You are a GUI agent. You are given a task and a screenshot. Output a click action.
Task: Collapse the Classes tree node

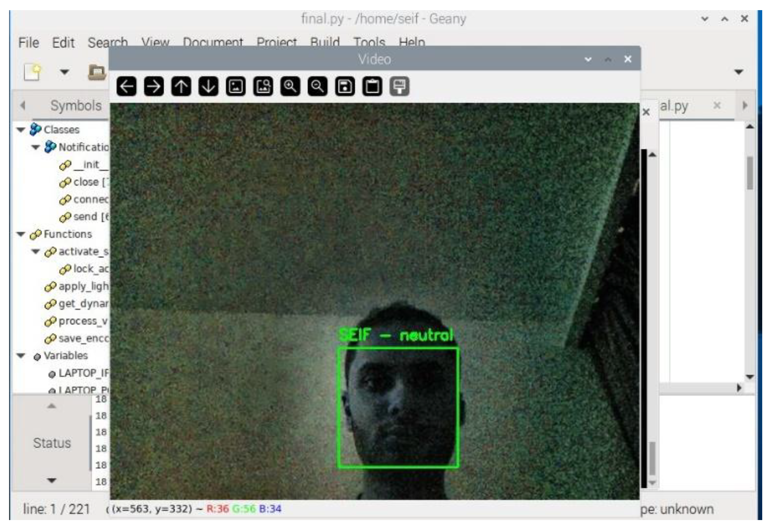(21, 130)
